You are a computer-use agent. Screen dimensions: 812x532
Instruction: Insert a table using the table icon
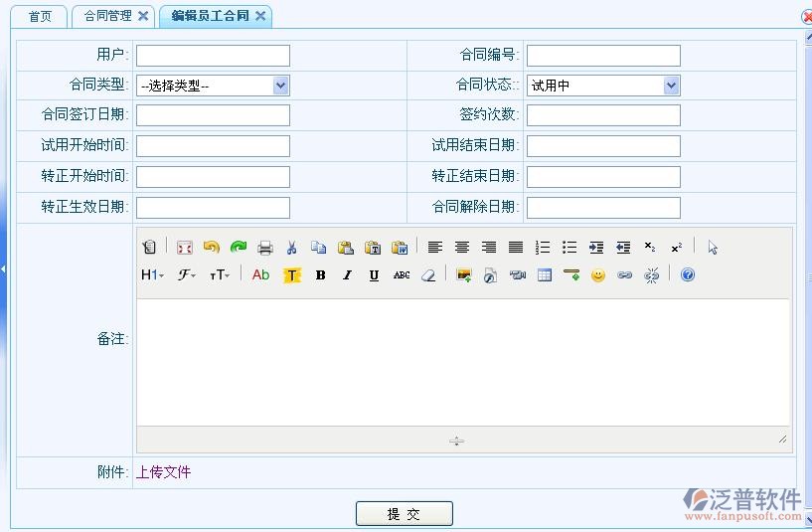(545, 275)
